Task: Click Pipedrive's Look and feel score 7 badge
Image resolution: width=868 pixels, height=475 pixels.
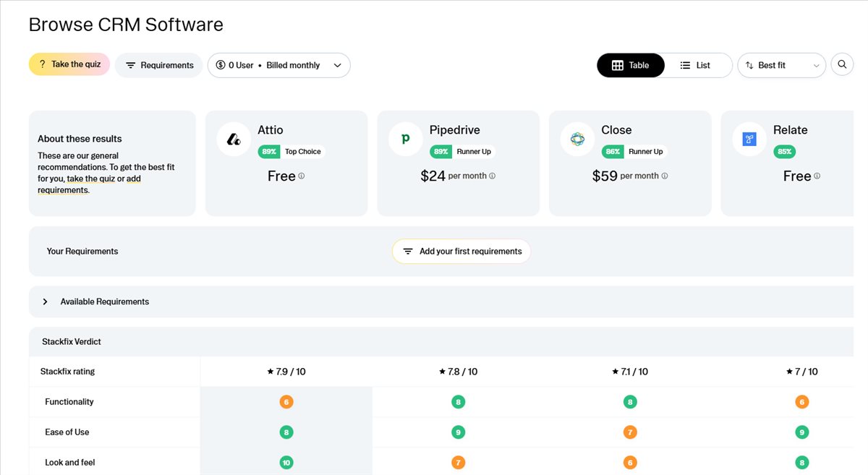Action: (458, 463)
